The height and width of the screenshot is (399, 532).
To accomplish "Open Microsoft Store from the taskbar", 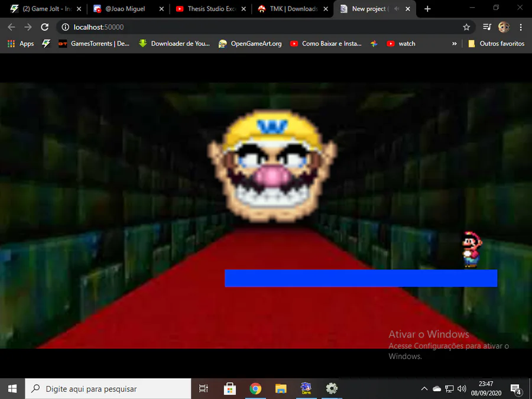I will pyautogui.click(x=230, y=389).
